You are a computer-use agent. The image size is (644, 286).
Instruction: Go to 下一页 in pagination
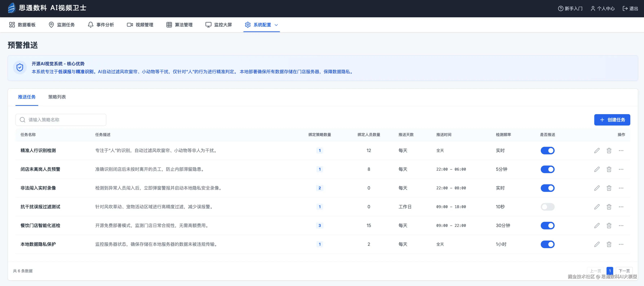(624, 271)
